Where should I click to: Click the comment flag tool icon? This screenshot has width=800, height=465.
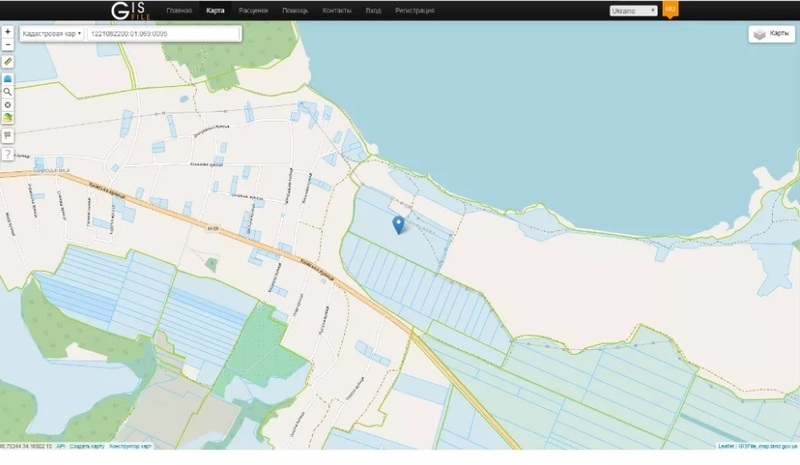pos(8,135)
